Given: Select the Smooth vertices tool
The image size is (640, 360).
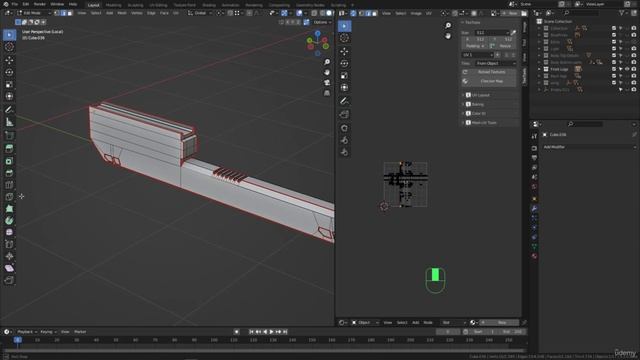Looking at the screenshot, I should click(x=9, y=232).
